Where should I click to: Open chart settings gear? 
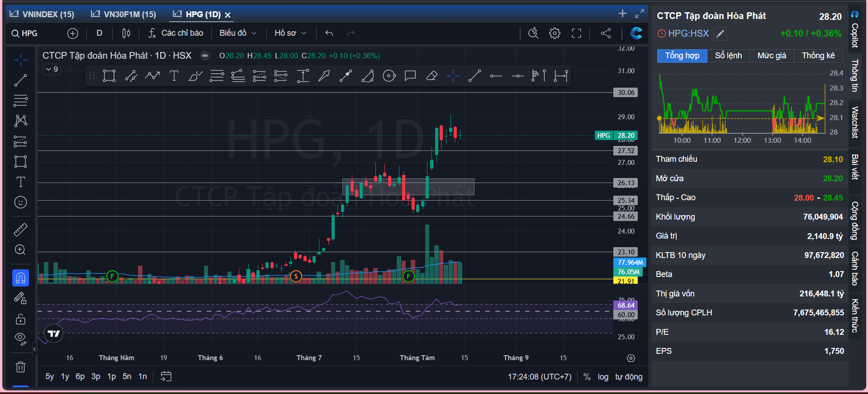[555, 33]
